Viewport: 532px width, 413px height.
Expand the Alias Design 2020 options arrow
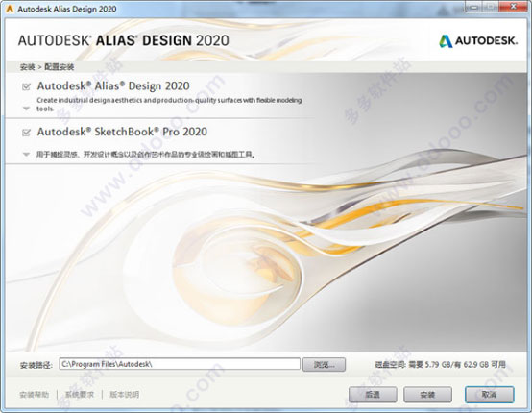point(26,109)
